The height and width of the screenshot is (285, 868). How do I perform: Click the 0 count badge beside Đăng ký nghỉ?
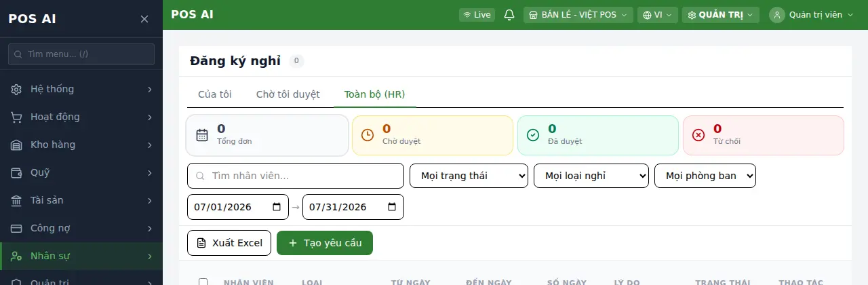[x=296, y=61]
